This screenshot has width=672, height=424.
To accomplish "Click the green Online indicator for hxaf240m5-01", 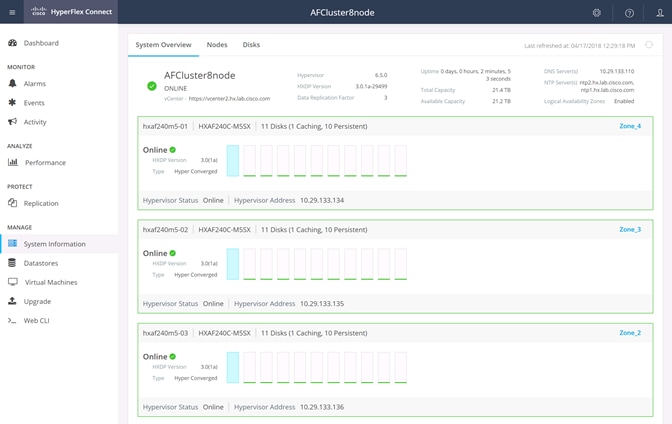I will coord(173,150).
